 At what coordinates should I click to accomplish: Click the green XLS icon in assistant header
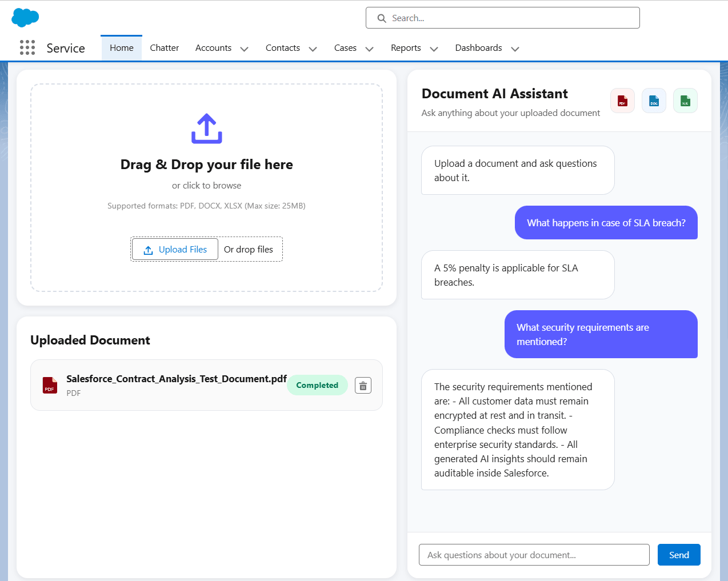[685, 101]
